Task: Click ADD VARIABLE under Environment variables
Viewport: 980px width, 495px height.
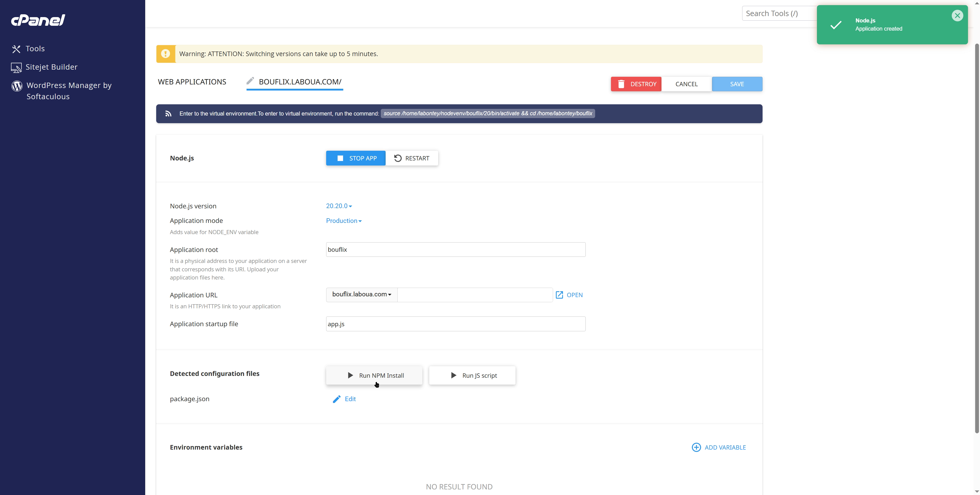Action: pos(719,448)
